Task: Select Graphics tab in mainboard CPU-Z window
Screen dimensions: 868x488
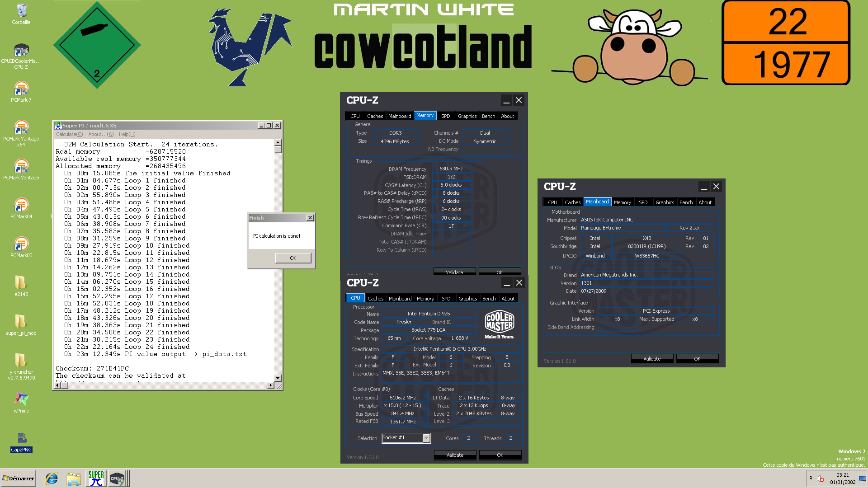Action: click(665, 202)
